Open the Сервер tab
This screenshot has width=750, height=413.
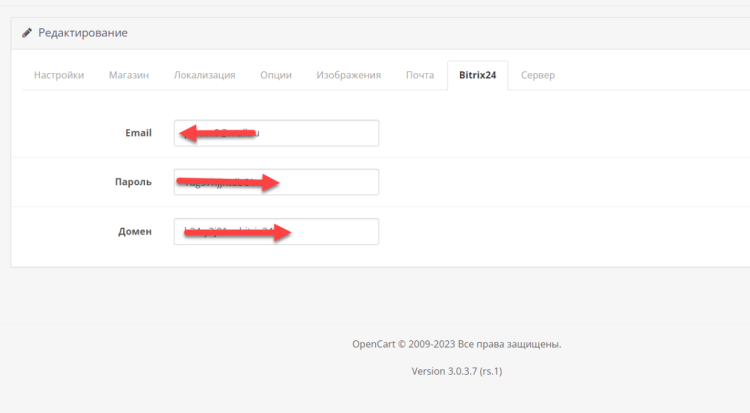pos(537,75)
